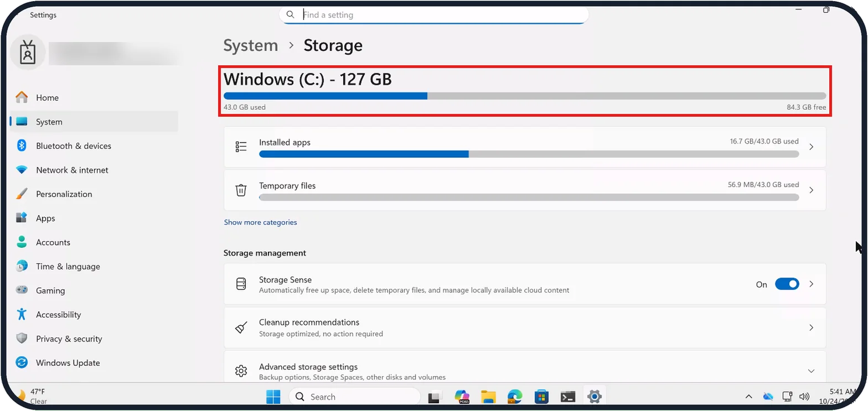868x411 pixels.
Task: Open Accessibility settings
Action: tap(94, 315)
